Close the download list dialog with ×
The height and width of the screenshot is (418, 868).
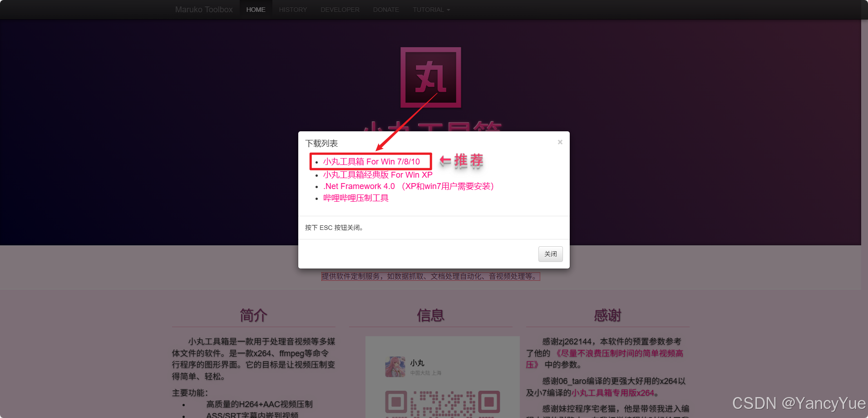tap(560, 142)
